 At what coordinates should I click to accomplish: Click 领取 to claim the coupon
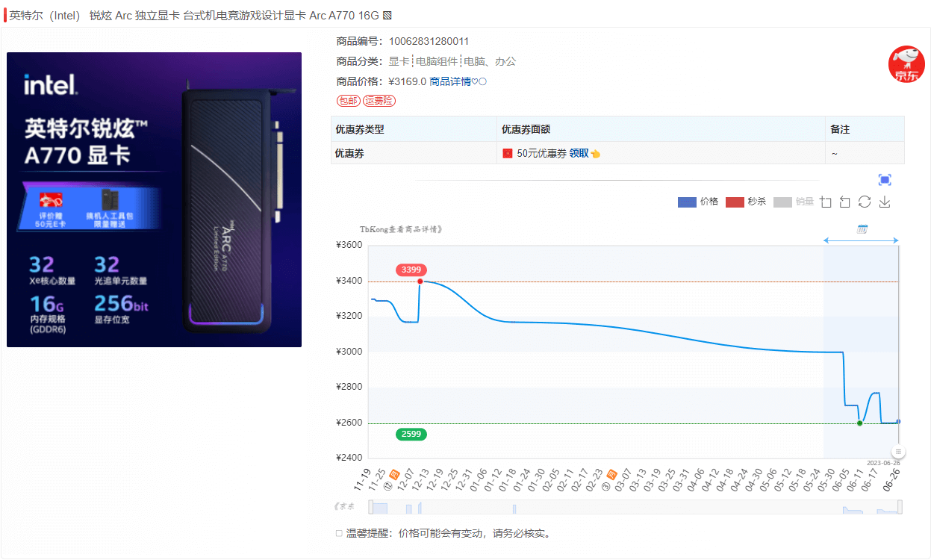pyautogui.click(x=579, y=153)
